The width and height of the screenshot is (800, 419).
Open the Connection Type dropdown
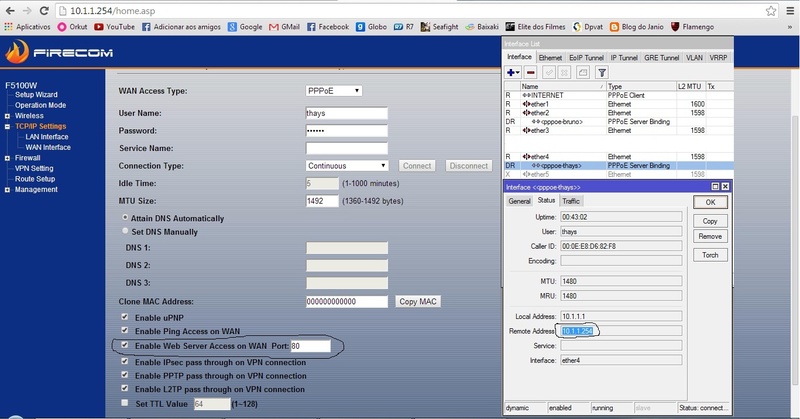click(347, 166)
